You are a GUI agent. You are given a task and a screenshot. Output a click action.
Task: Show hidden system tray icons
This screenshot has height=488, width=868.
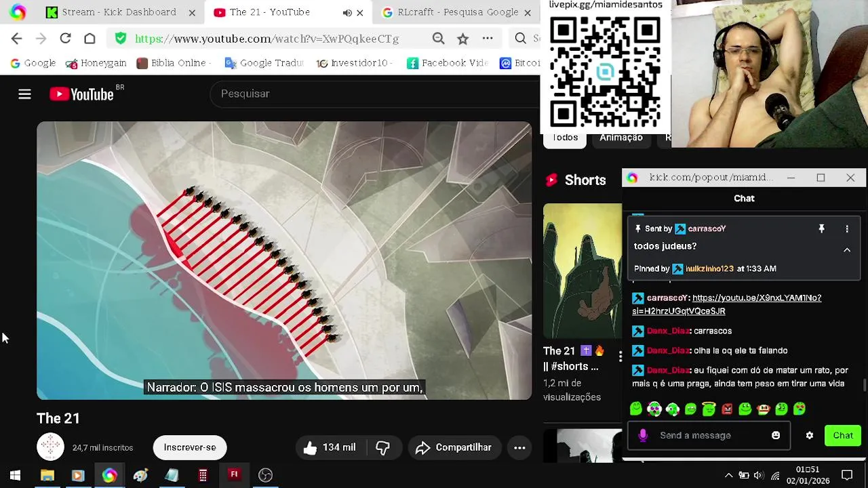point(728,475)
